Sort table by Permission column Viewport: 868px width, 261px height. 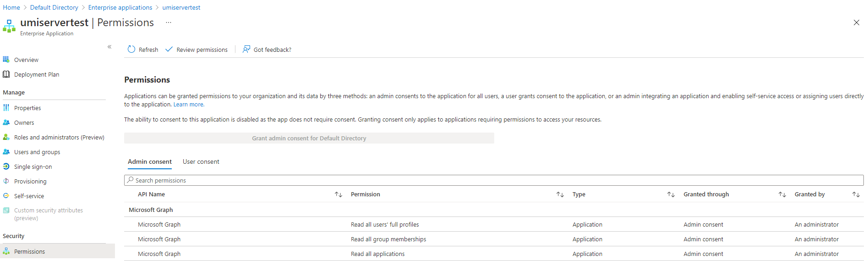coord(560,194)
